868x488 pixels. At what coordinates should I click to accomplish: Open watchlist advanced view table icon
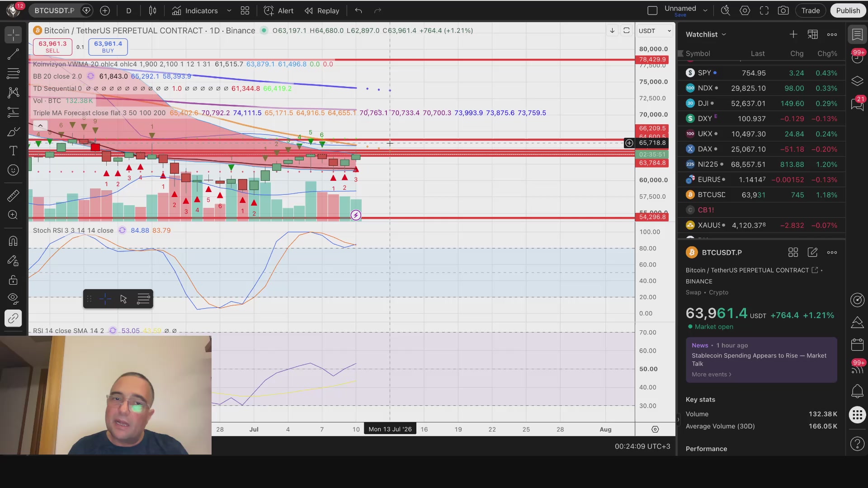tap(813, 34)
